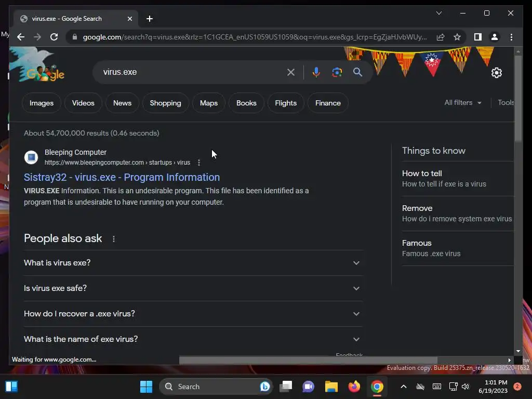The width and height of the screenshot is (532, 399).
Task: Expand 'How do I recover a .exe virus?'
Action: [x=193, y=313]
